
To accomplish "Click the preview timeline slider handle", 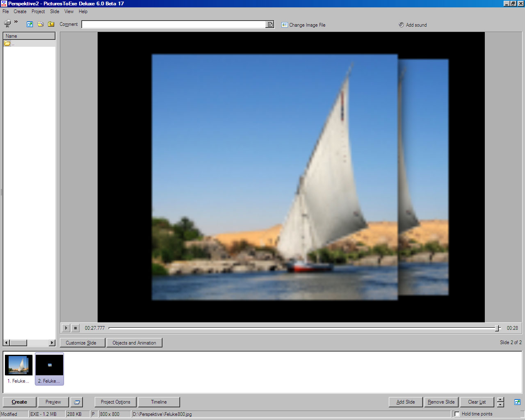I will click(x=497, y=328).
